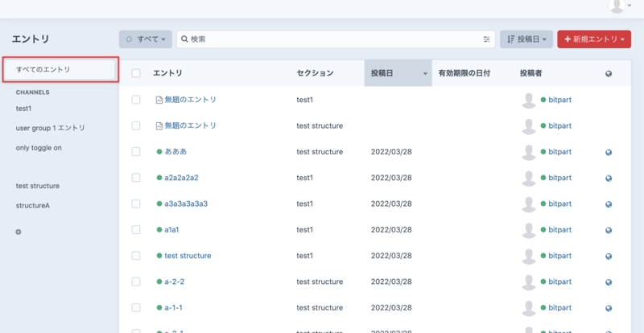The image size is (644, 333).
Task: Click globe icon in a-1-1 row
Action: coord(609,308)
